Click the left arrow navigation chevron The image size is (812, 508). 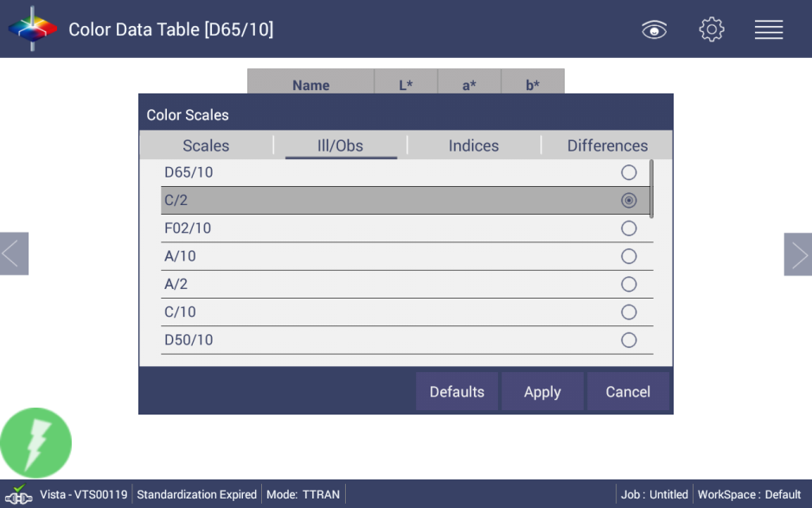point(13,254)
